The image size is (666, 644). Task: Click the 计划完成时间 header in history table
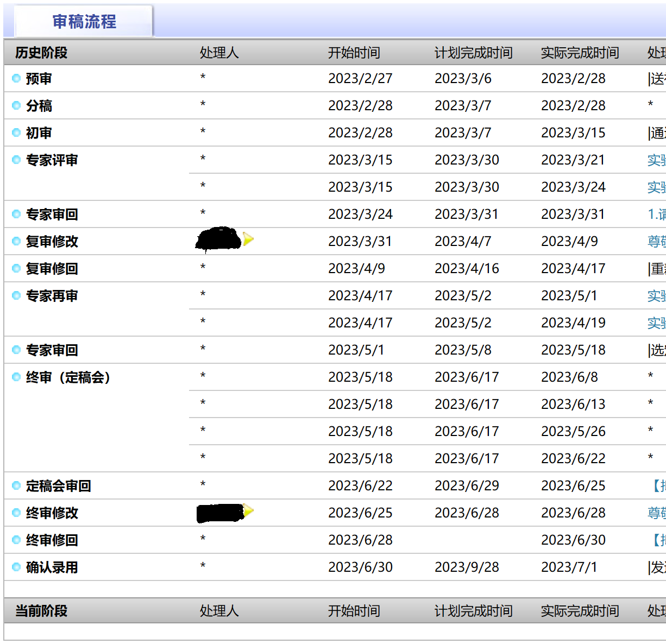pos(473,53)
